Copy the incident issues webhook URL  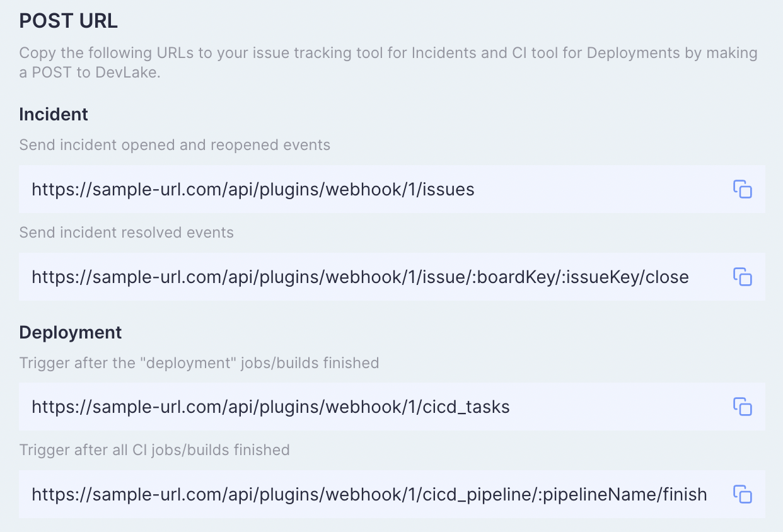(x=743, y=189)
